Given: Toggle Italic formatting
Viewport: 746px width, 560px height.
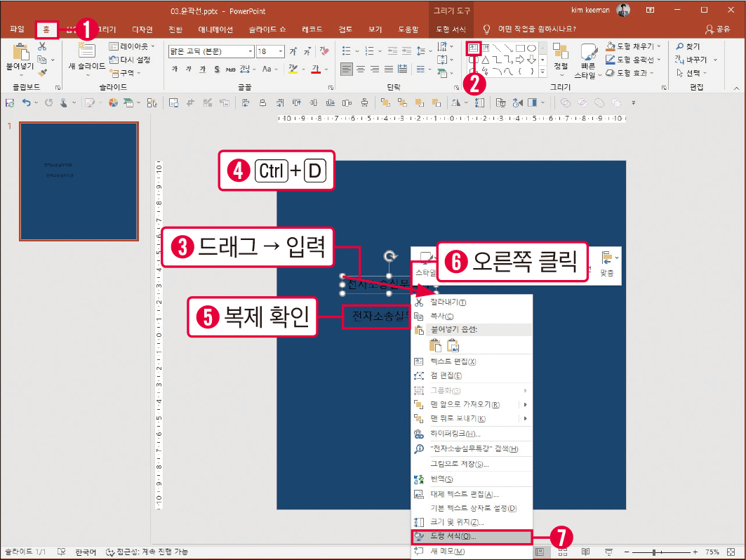Looking at the screenshot, I should [x=188, y=69].
